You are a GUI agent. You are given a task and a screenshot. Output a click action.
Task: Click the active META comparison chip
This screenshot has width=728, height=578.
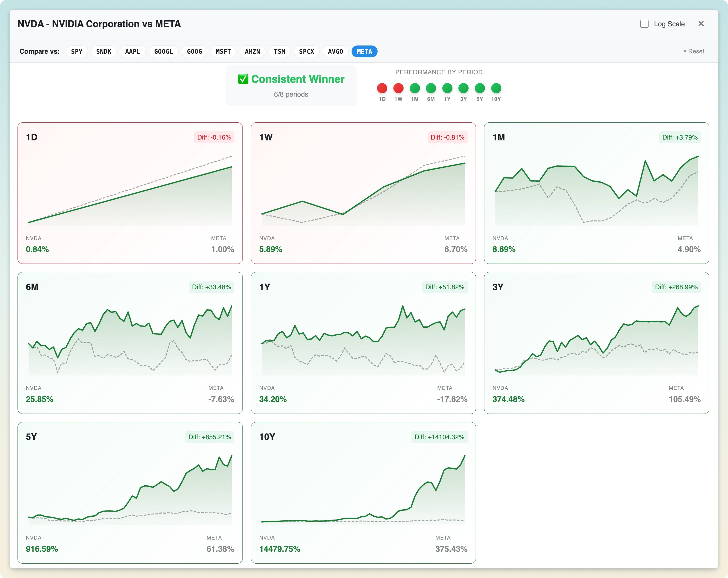click(364, 52)
